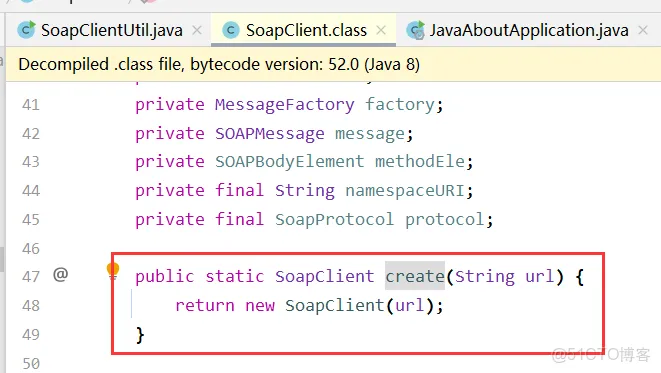Click the @ gutter marker on line 47
The height and width of the screenshot is (373, 661).
[61, 275]
